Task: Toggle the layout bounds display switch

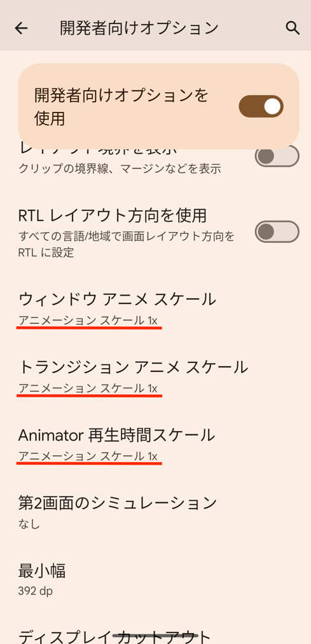Action: 277,156
